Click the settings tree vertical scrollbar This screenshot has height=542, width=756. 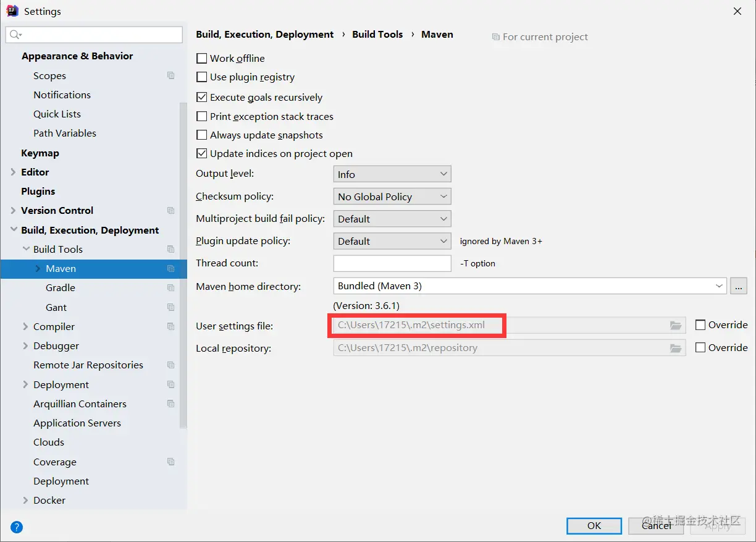pyautogui.click(x=183, y=266)
